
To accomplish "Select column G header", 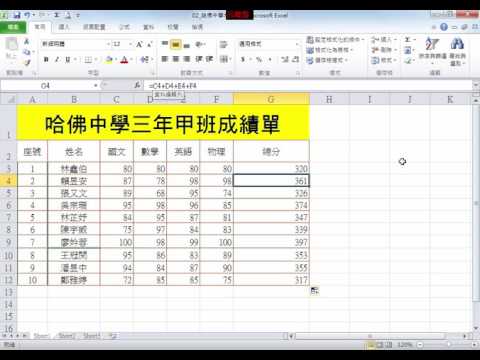I will [271, 99].
